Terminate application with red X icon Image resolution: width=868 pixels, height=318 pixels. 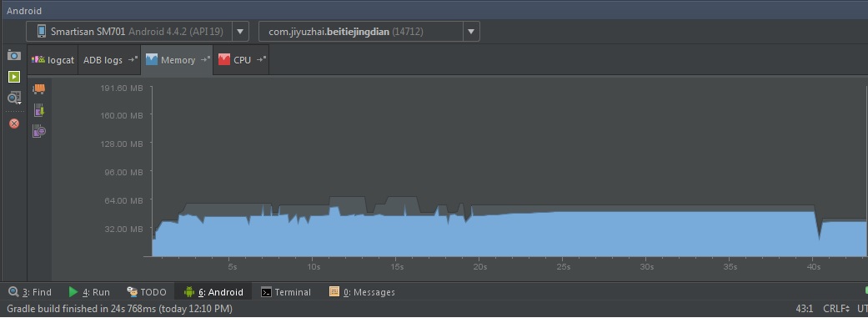(x=14, y=123)
